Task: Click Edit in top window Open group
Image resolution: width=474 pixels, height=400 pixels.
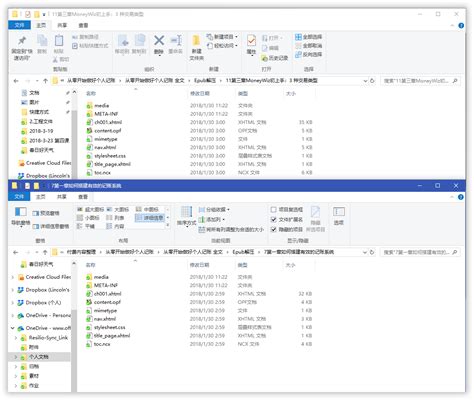Action: point(270,48)
